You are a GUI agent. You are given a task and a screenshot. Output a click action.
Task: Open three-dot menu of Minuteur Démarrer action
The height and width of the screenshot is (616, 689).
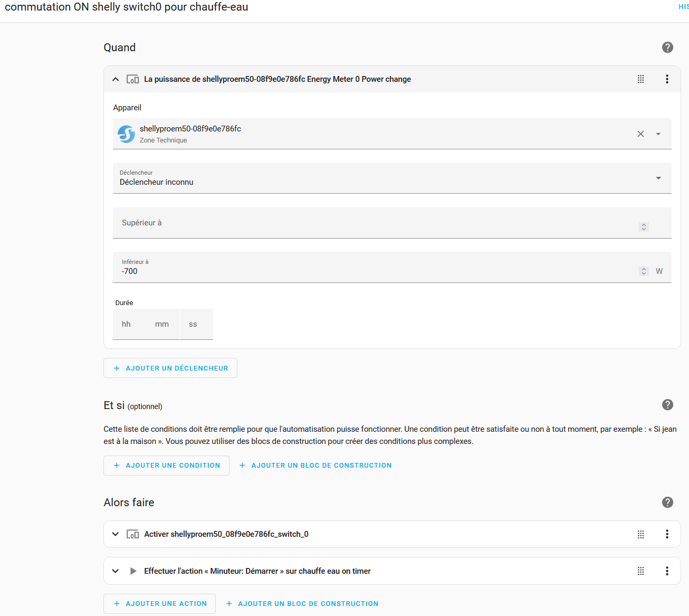667,571
